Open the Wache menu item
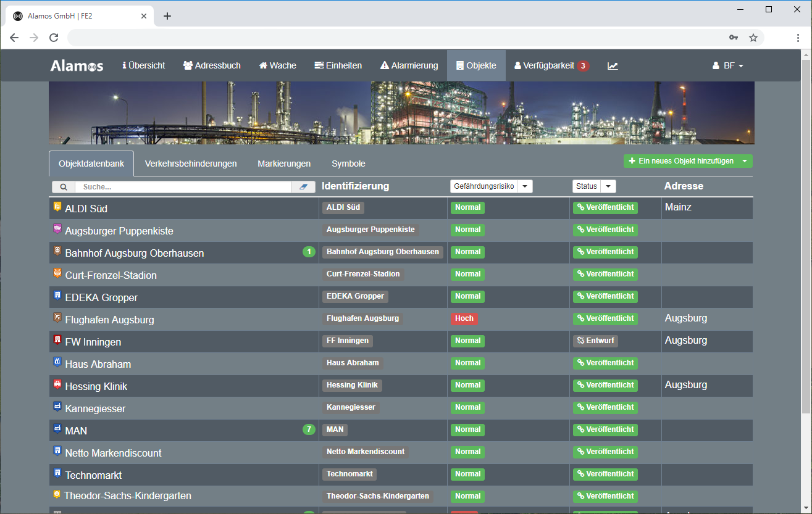 [x=278, y=65]
